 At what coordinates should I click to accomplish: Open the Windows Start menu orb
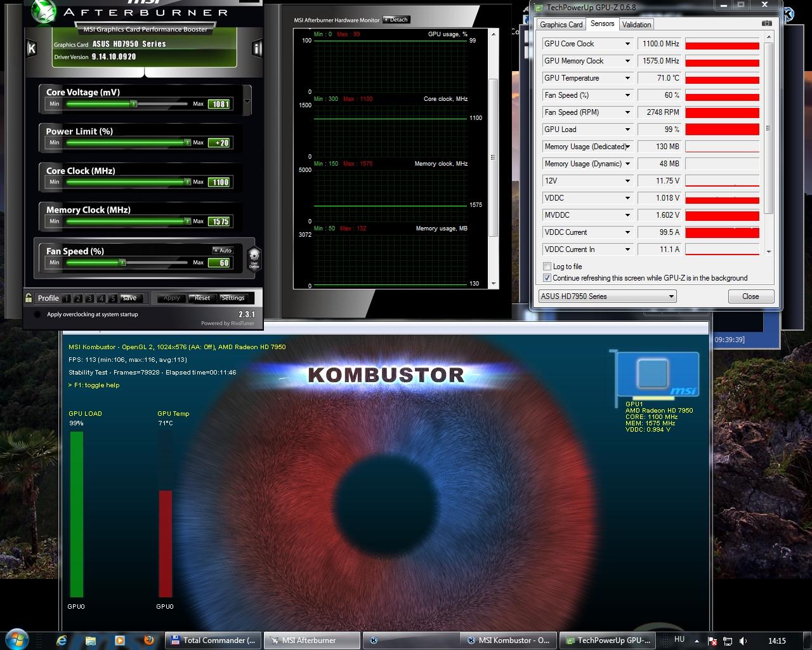[x=17, y=639]
